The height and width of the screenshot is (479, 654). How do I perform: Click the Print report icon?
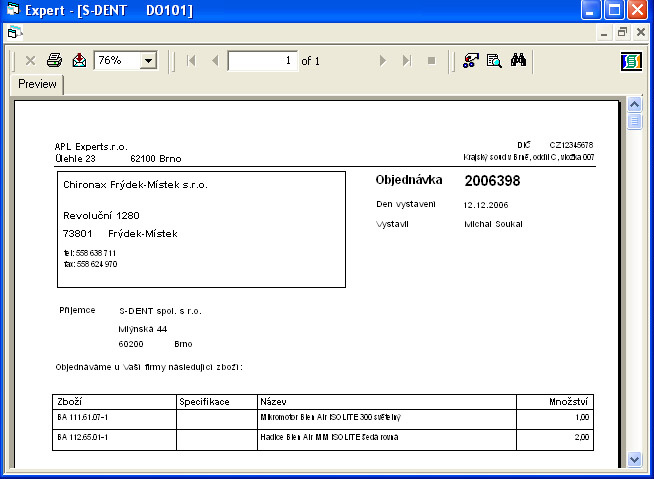click(55, 61)
